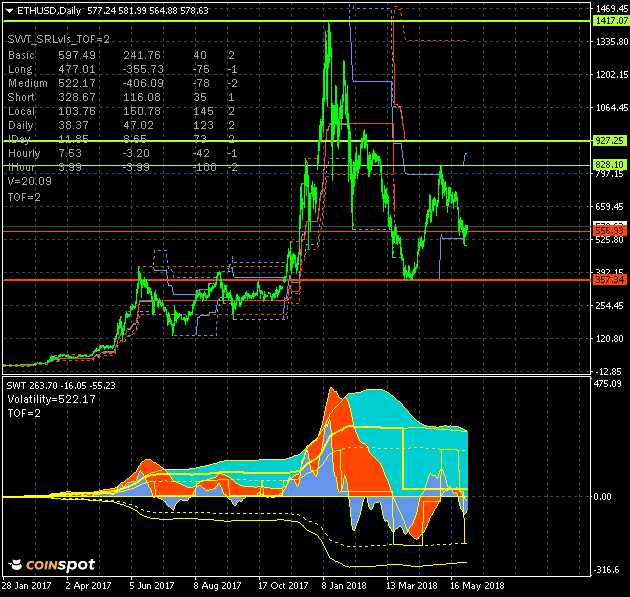630x597 pixels.
Task: Click the 927.25 price level tag
Action: pos(609,141)
